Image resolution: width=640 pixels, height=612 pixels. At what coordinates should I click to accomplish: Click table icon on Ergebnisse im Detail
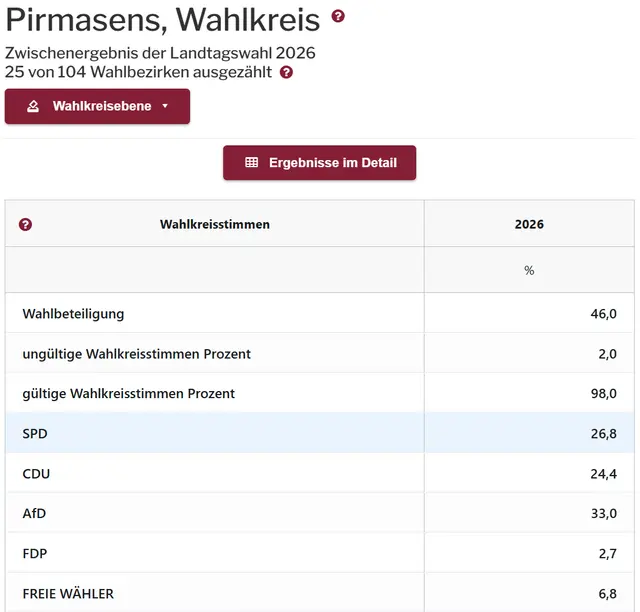point(252,163)
